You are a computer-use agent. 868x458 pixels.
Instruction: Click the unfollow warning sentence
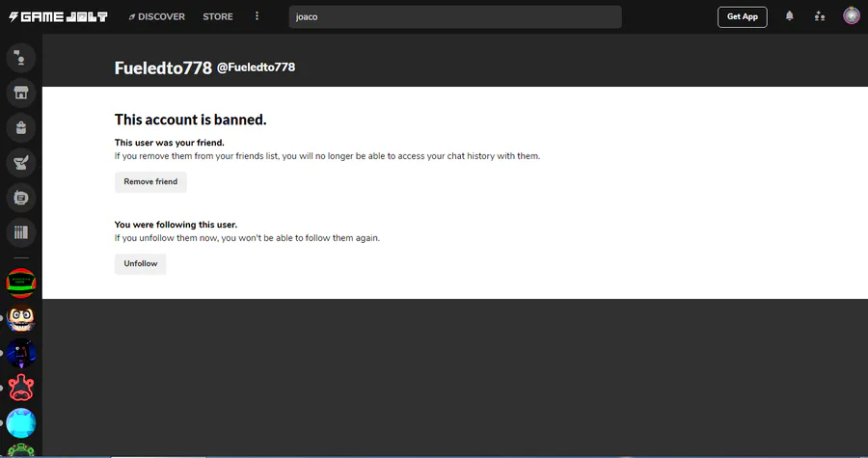tap(247, 238)
